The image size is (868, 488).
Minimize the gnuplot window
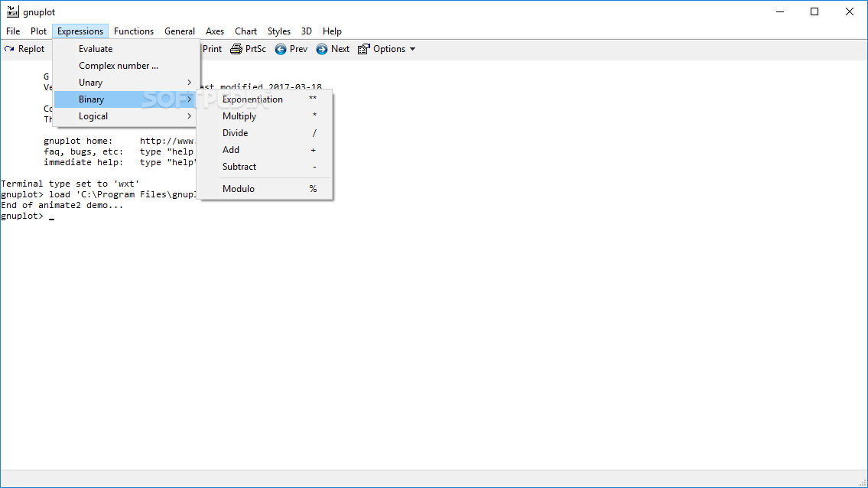click(x=780, y=11)
